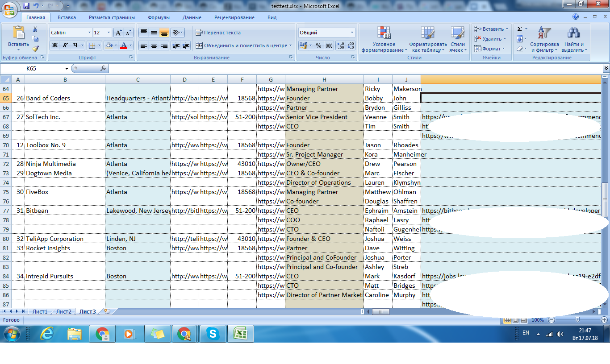Screen dimensions: 610x364
Task: Undo the last action
Action: [36, 6]
